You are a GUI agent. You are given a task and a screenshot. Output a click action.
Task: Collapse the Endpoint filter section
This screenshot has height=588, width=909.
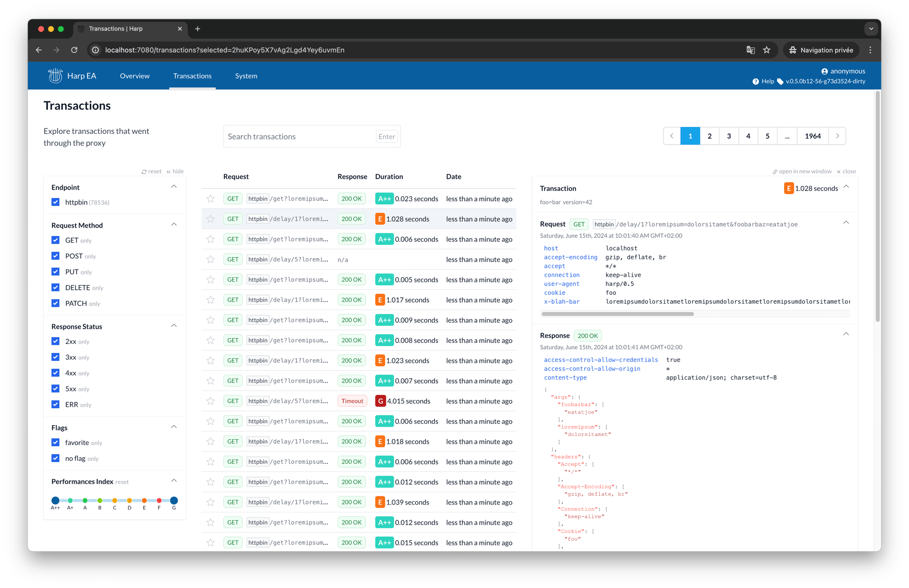coord(174,187)
